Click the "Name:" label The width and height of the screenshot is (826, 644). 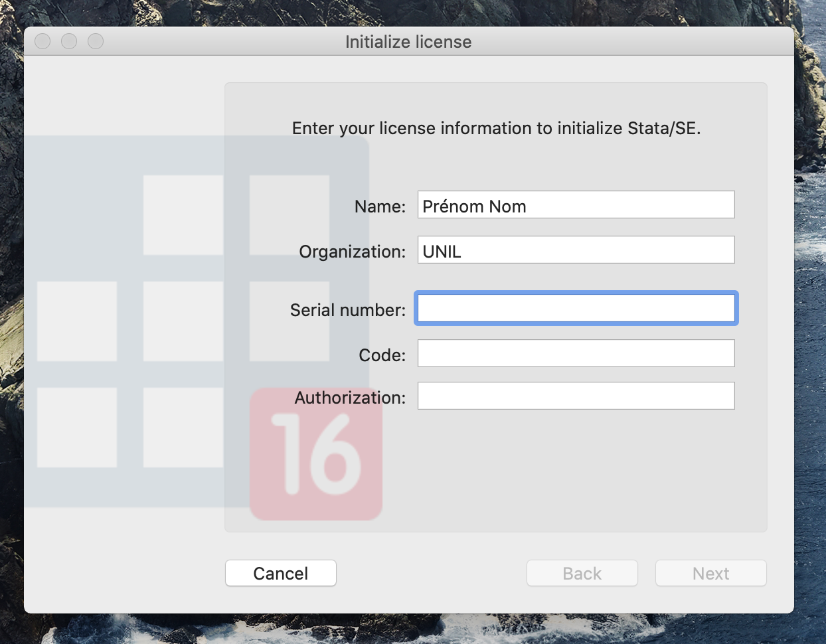point(380,206)
